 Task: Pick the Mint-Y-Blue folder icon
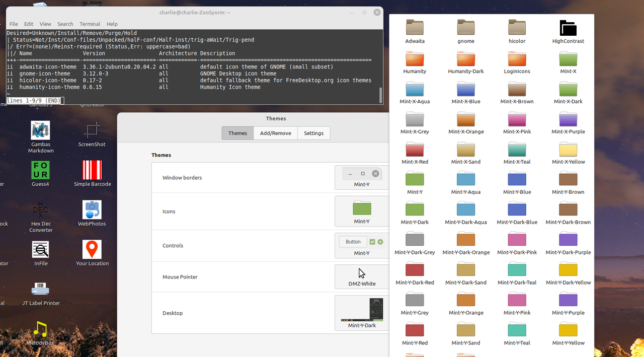point(517,183)
